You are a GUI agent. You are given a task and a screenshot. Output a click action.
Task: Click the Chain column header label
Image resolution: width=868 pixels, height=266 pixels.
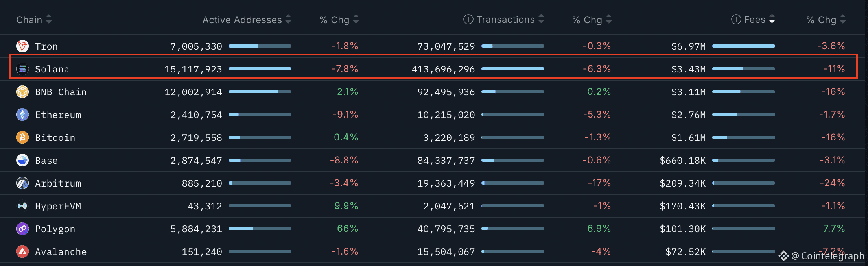29,20
